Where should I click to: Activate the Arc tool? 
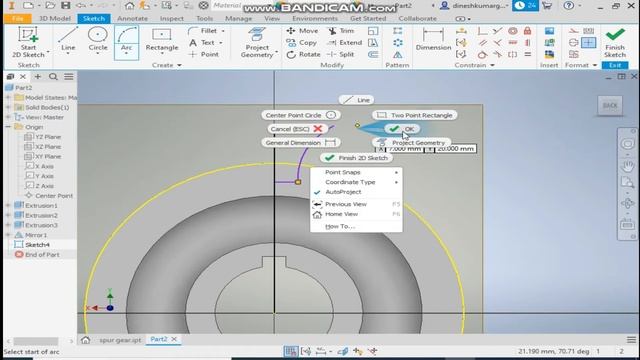pyautogui.click(x=127, y=42)
